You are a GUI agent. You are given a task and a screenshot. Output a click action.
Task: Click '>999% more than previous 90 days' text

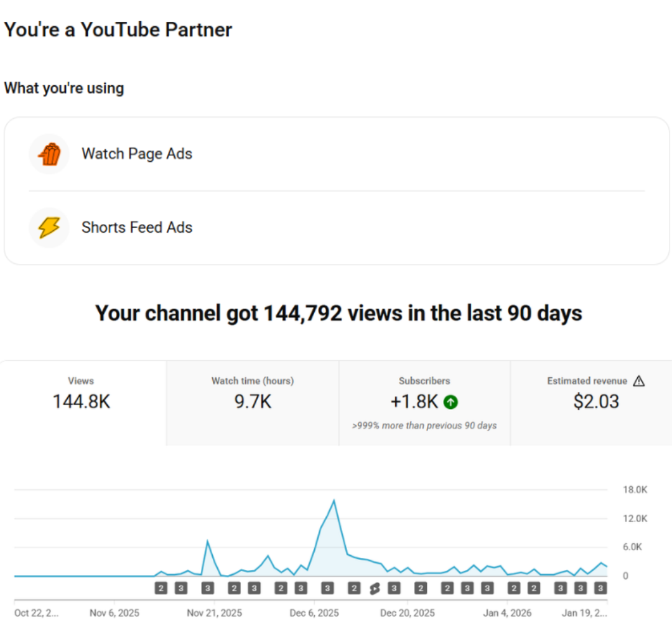click(x=424, y=426)
